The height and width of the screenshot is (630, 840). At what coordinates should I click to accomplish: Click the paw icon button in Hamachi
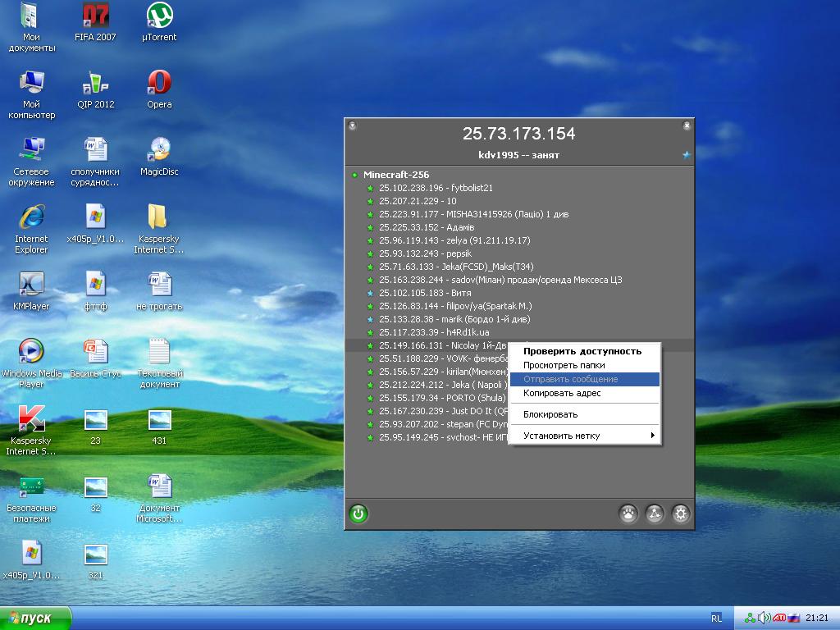628,514
